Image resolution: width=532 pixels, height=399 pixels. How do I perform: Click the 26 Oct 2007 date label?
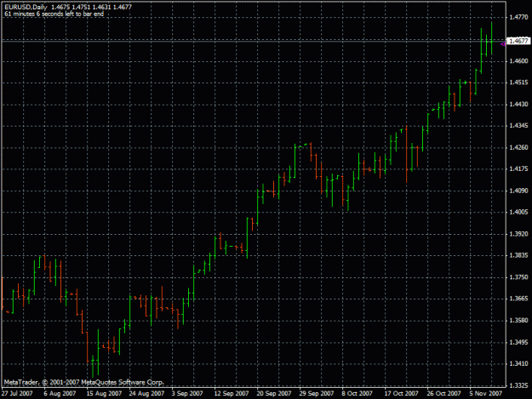tap(443, 393)
